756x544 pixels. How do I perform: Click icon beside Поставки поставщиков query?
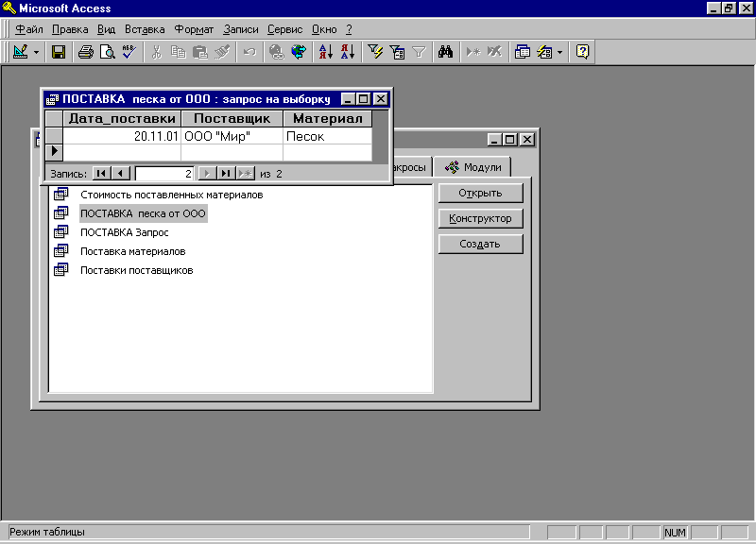(60, 269)
